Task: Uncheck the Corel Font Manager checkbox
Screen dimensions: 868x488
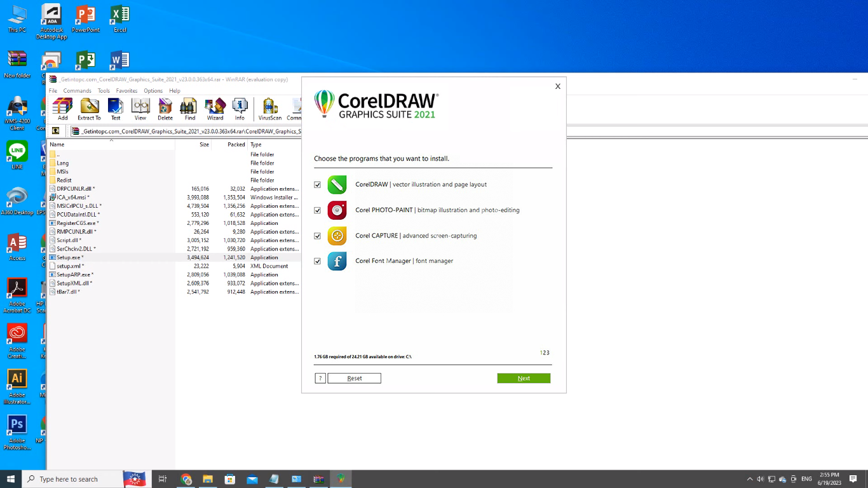Action: [318, 261]
